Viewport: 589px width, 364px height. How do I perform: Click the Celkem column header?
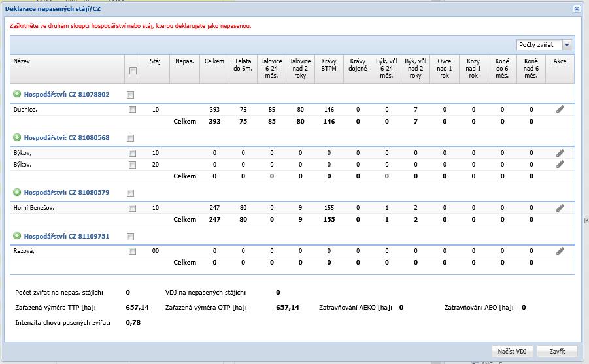pyautogui.click(x=214, y=69)
